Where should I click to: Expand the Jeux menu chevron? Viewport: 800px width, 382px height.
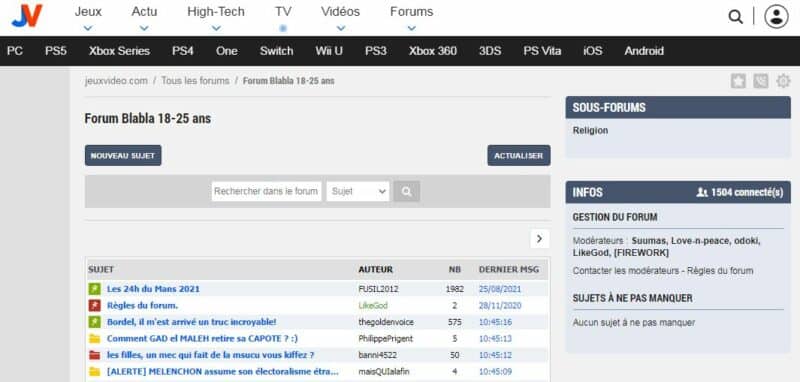[x=88, y=28]
